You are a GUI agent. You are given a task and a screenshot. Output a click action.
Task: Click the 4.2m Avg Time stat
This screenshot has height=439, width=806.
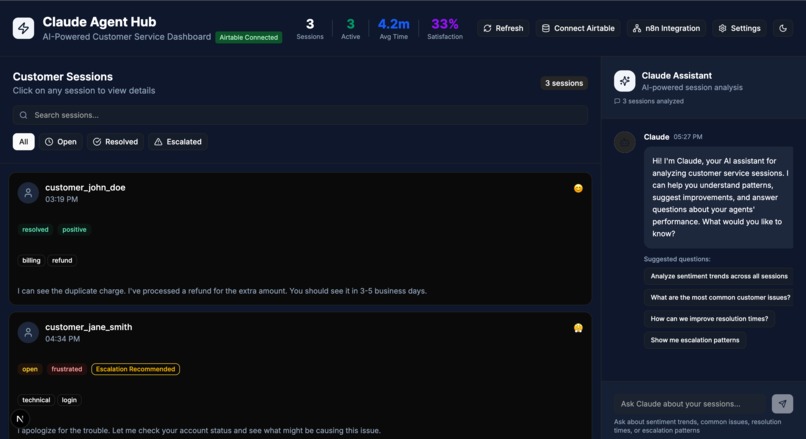point(394,29)
